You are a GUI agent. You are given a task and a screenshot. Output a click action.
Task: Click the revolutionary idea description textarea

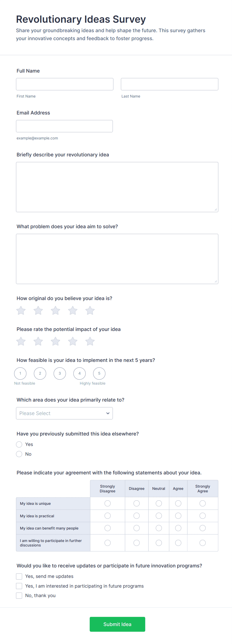pos(117,187)
